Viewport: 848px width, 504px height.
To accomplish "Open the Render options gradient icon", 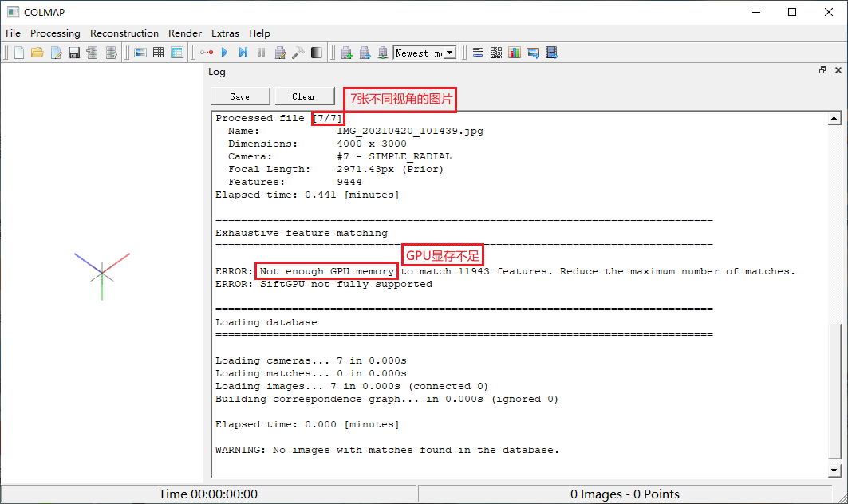I will click(317, 52).
